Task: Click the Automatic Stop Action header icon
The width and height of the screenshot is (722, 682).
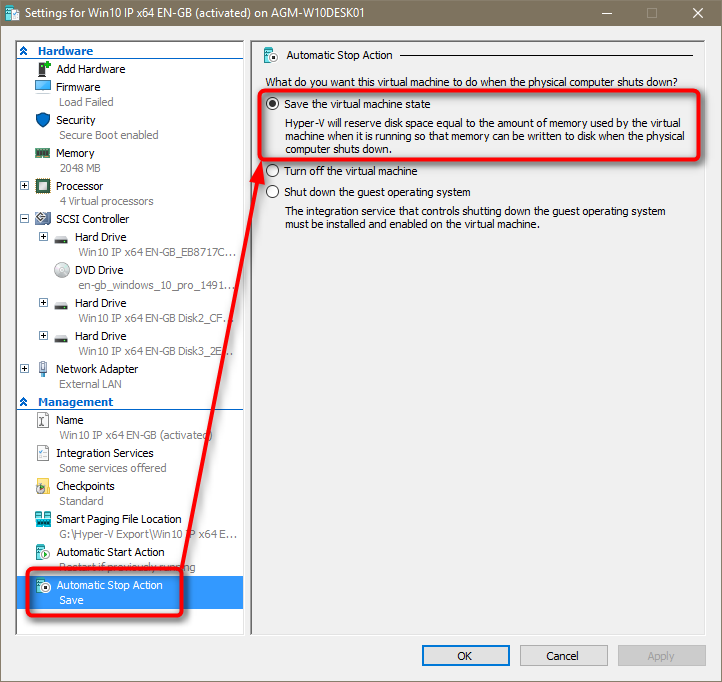Action: pos(271,55)
